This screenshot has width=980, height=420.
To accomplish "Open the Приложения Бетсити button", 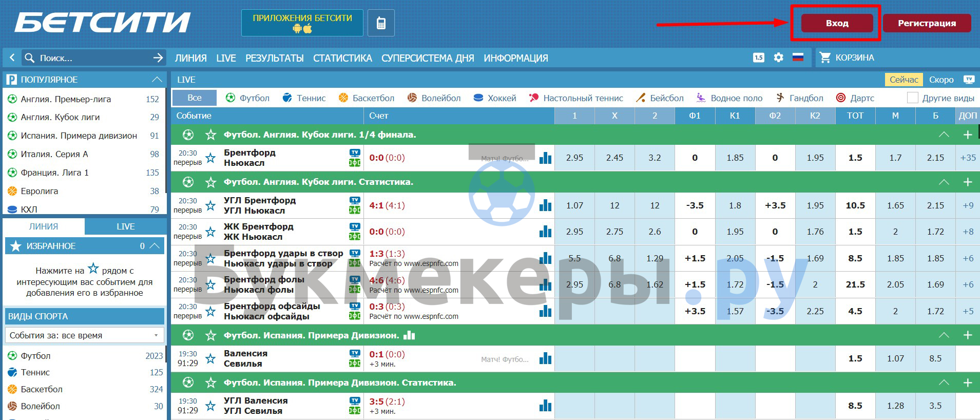I will tap(302, 23).
